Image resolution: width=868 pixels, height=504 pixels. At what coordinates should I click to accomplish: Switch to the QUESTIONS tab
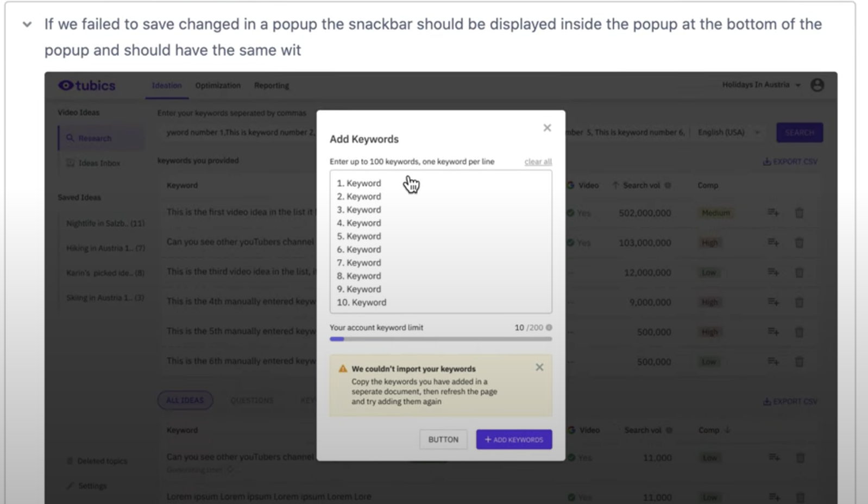coord(252,400)
